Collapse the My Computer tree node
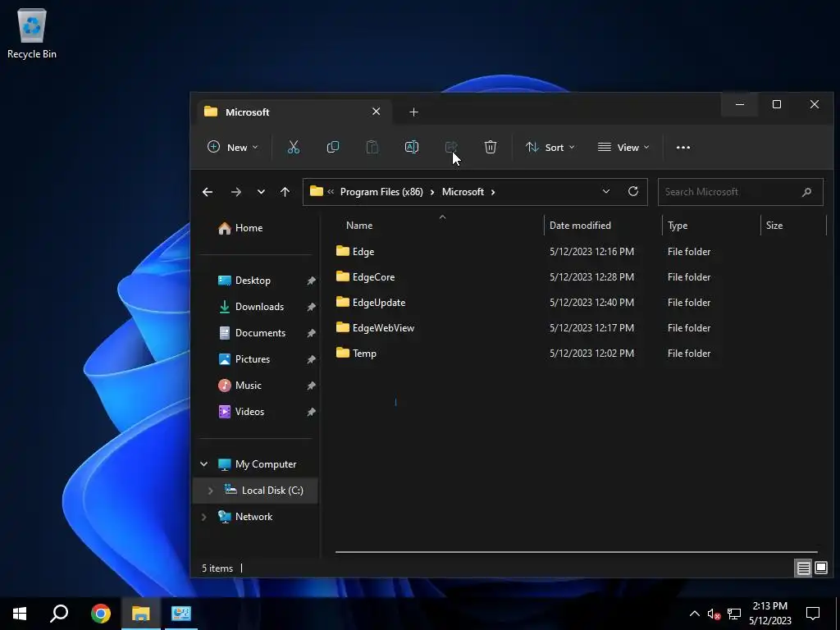The height and width of the screenshot is (630, 840). click(203, 464)
